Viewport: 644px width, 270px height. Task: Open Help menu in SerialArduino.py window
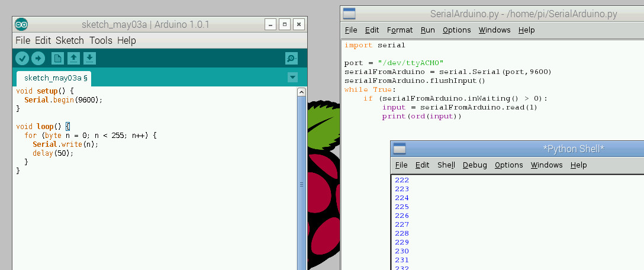pyautogui.click(x=527, y=30)
